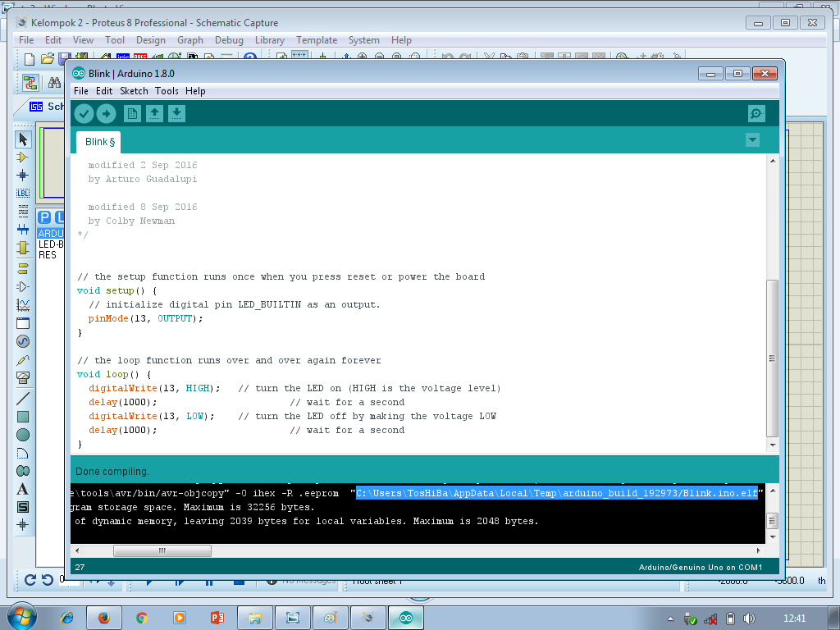This screenshot has height=630, width=840.
Task: Select Proteus Terminals Mode tool
Action: tap(22, 268)
